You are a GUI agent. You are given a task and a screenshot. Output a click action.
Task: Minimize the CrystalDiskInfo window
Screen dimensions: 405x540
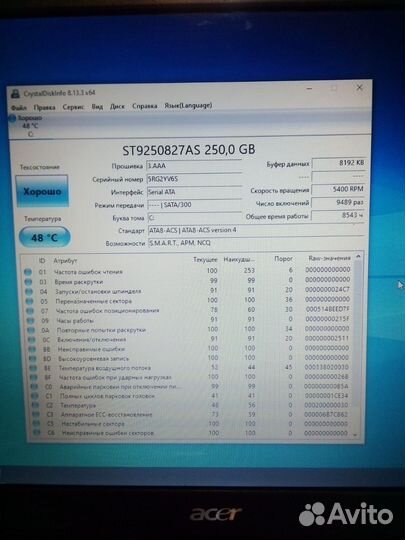coord(309,89)
